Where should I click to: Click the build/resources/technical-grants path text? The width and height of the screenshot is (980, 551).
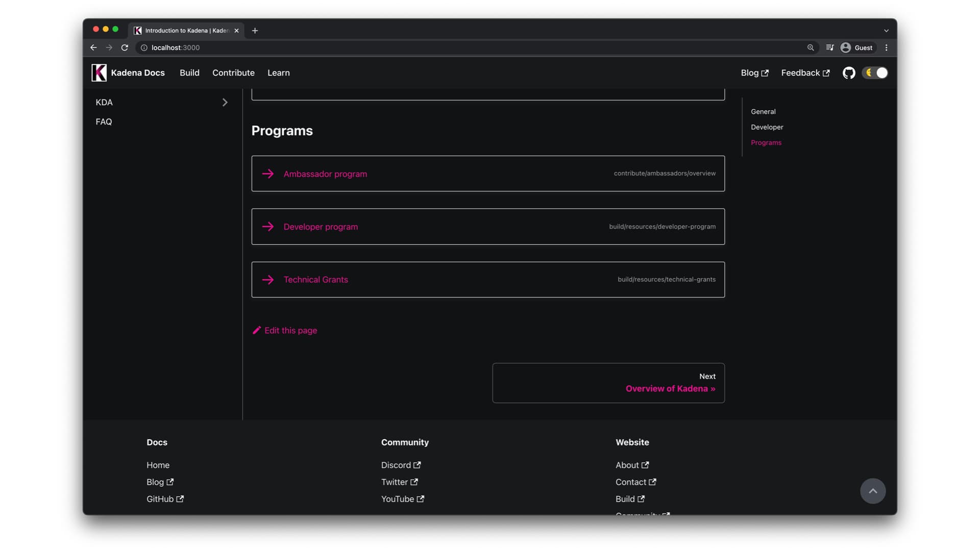click(667, 280)
